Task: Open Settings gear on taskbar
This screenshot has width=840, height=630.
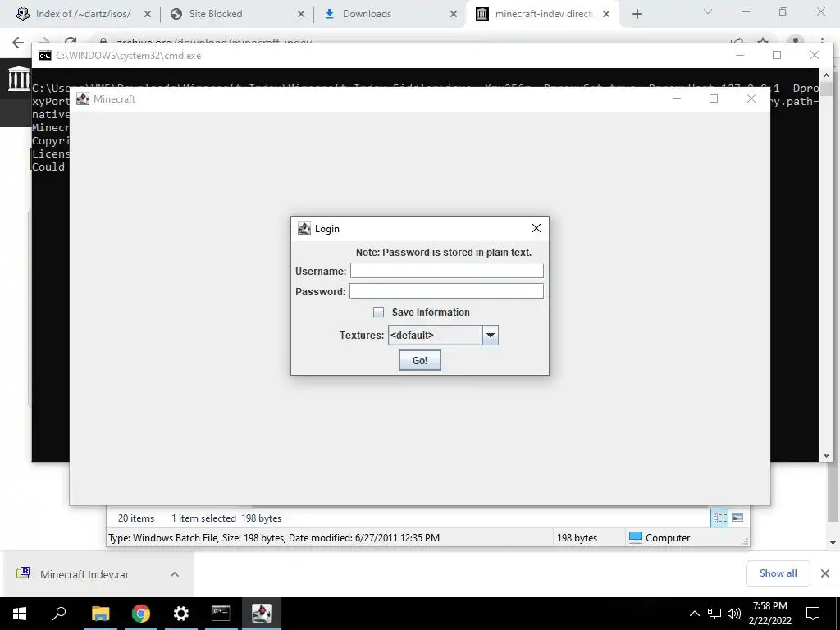Action: click(x=181, y=614)
